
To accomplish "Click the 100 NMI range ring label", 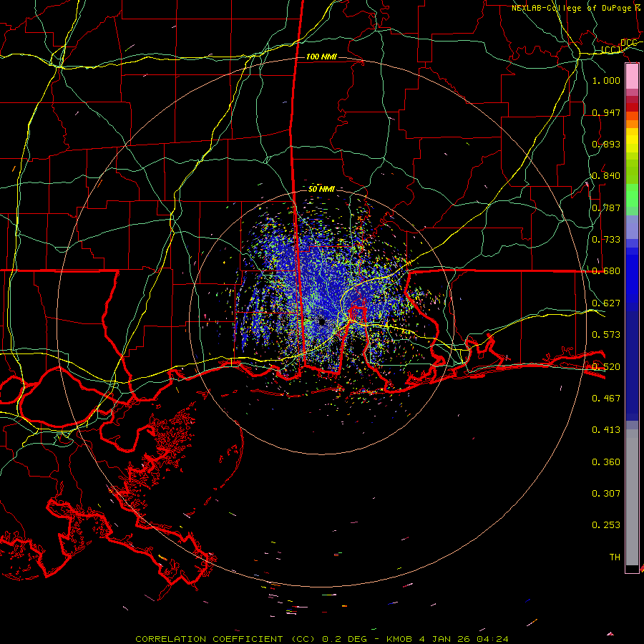I will click(321, 57).
